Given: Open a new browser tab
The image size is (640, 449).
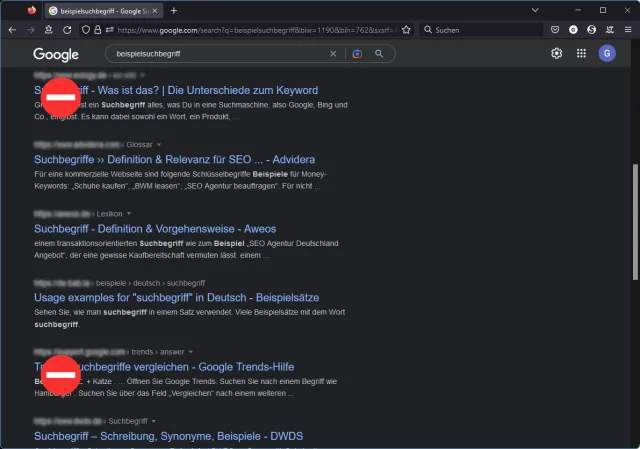Looking at the screenshot, I should click(x=174, y=10).
